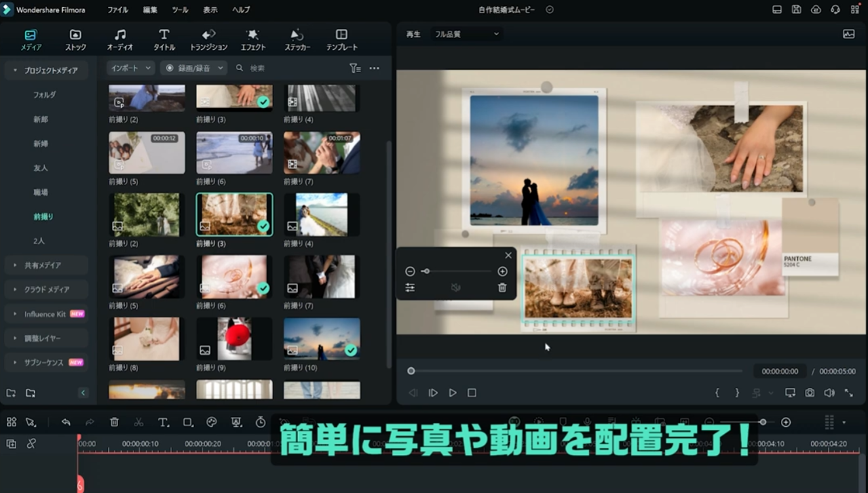Add new folder icon at bottom left
The width and height of the screenshot is (868, 493).
pos(11,393)
